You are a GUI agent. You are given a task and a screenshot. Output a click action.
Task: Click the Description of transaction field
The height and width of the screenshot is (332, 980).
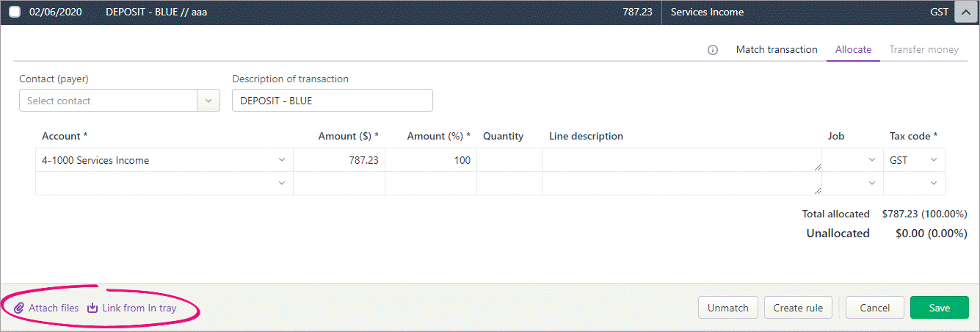(x=333, y=101)
